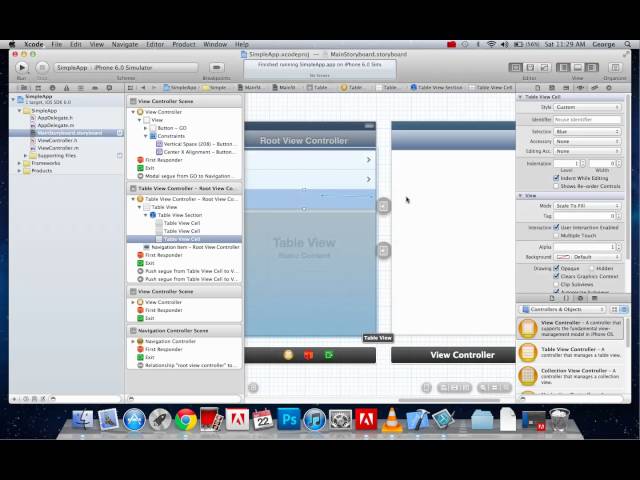Screen dimensions: 640x480
Task: Click the Identifier reuse identifier field
Action: click(587, 120)
